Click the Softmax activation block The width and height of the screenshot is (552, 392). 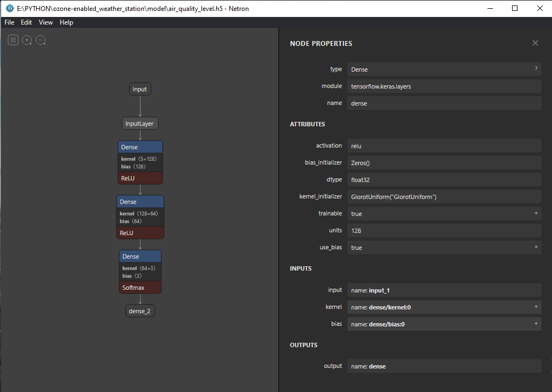[x=140, y=288]
